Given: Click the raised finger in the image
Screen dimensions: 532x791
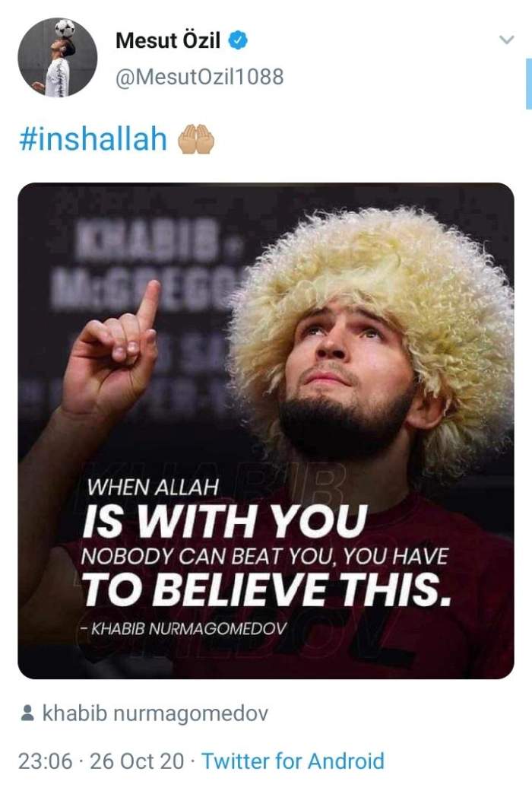Looking at the screenshot, I should pyautogui.click(x=149, y=303).
